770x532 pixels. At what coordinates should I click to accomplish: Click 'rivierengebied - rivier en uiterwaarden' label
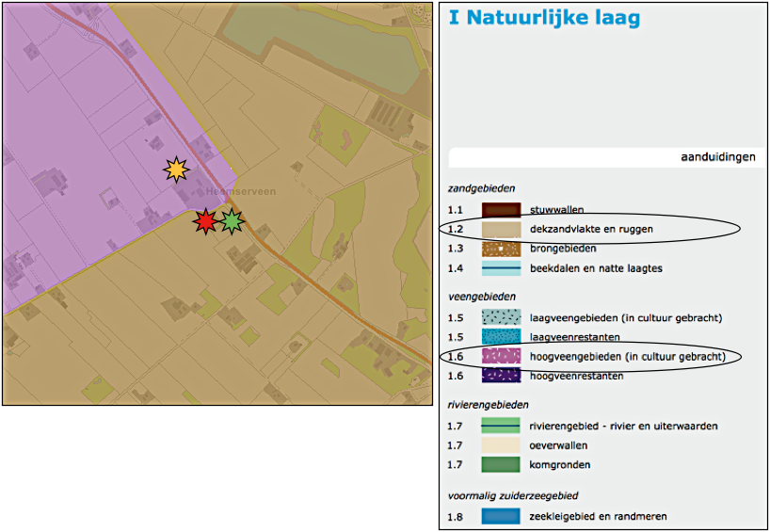click(624, 426)
